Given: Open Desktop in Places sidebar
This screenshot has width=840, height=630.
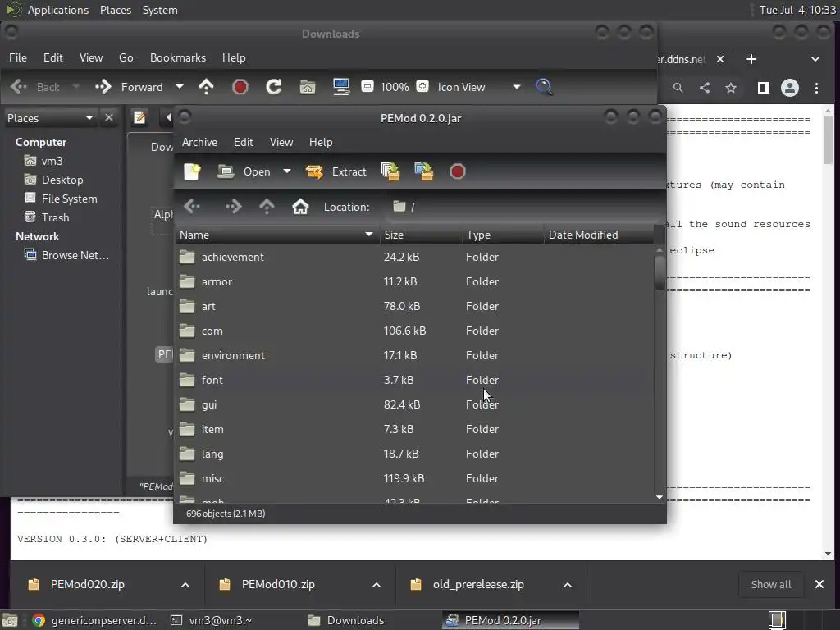Looking at the screenshot, I should pyautogui.click(x=54, y=180).
